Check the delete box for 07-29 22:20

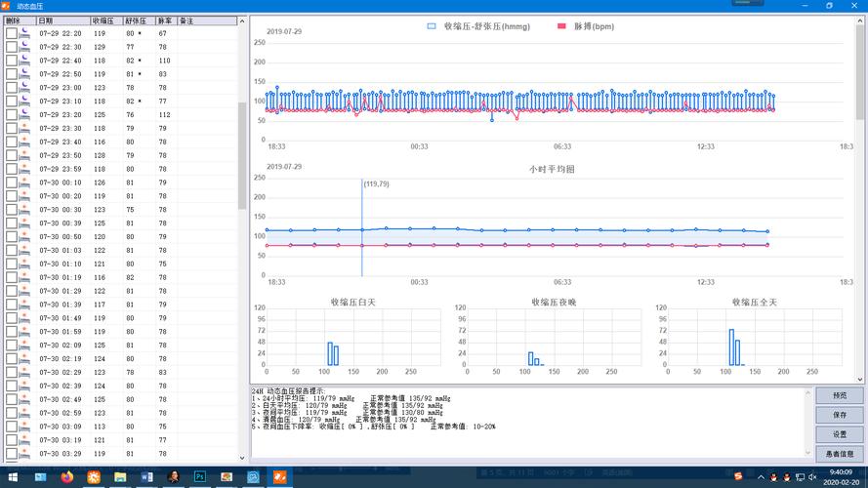(x=12, y=33)
